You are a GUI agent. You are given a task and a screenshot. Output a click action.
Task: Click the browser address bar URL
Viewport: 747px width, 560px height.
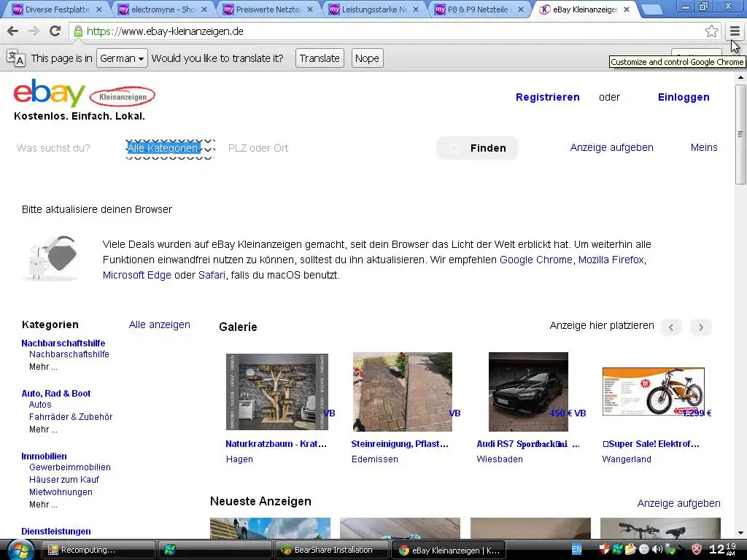click(165, 31)
